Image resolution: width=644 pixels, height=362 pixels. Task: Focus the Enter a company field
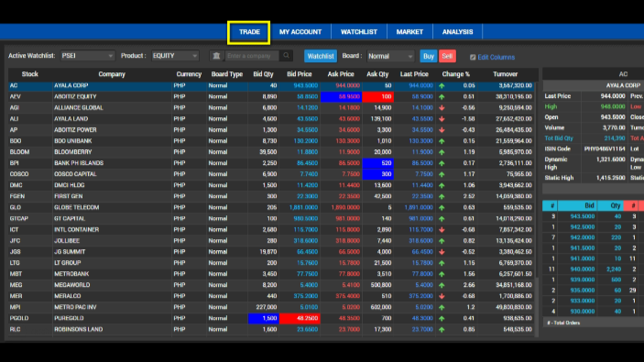pyautogui.click(x=252, y=56)
